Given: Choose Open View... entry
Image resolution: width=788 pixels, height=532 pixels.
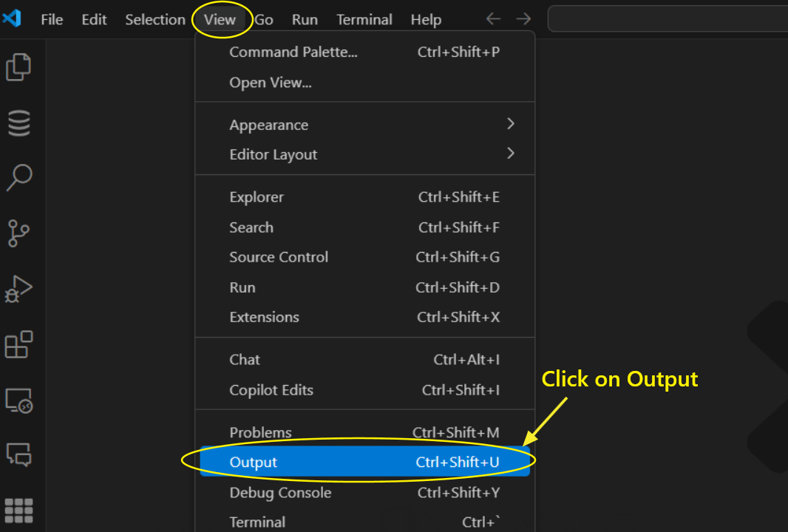Looking at the screenshot, I should (x=365, y=83).
